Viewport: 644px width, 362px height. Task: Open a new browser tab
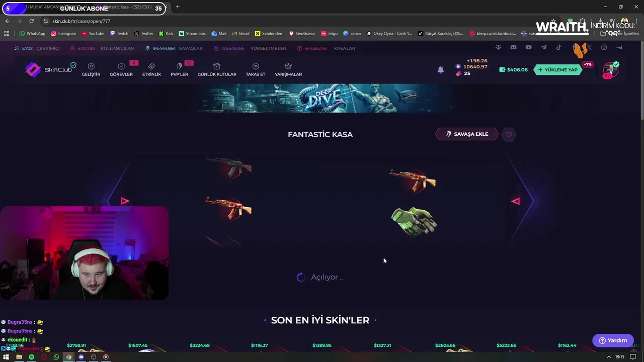pos(178,7)
